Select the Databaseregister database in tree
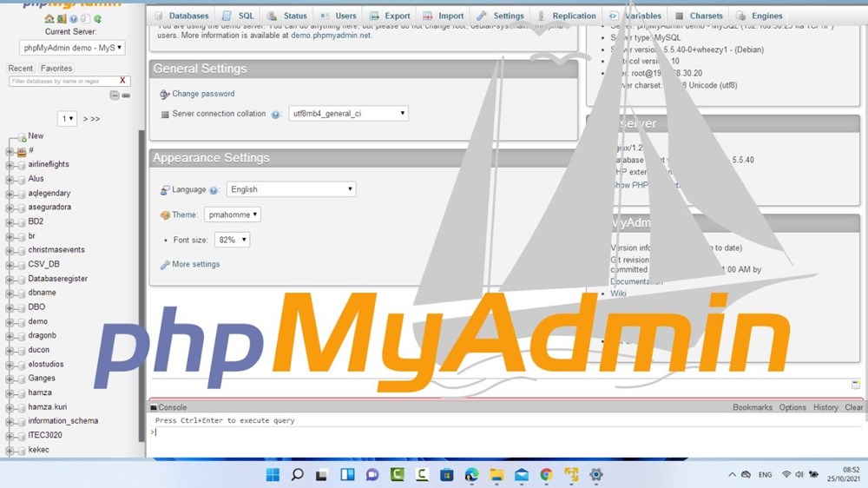 point(57,279)
